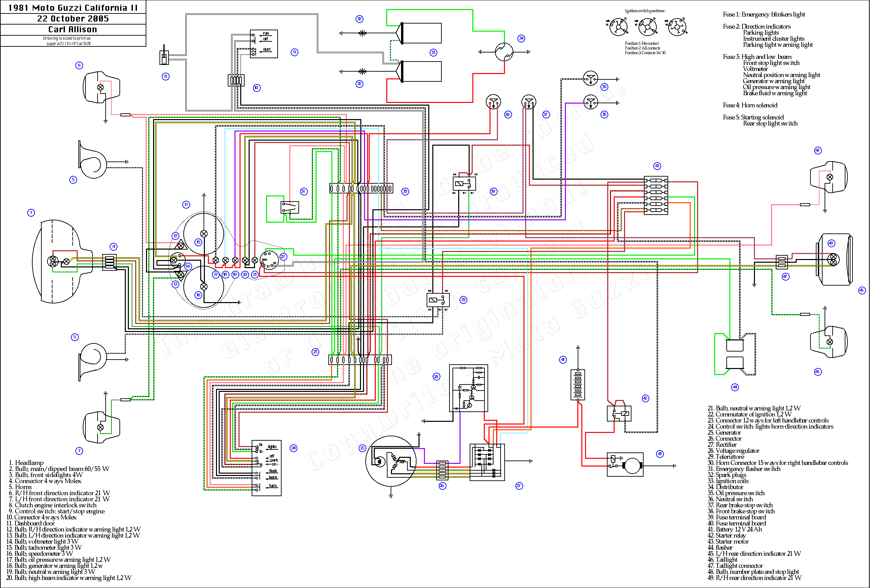Click legend entry '41. Battery 12 V 24 Ah'
Screen dimensions: 870x588
click(x=735, y=529)
